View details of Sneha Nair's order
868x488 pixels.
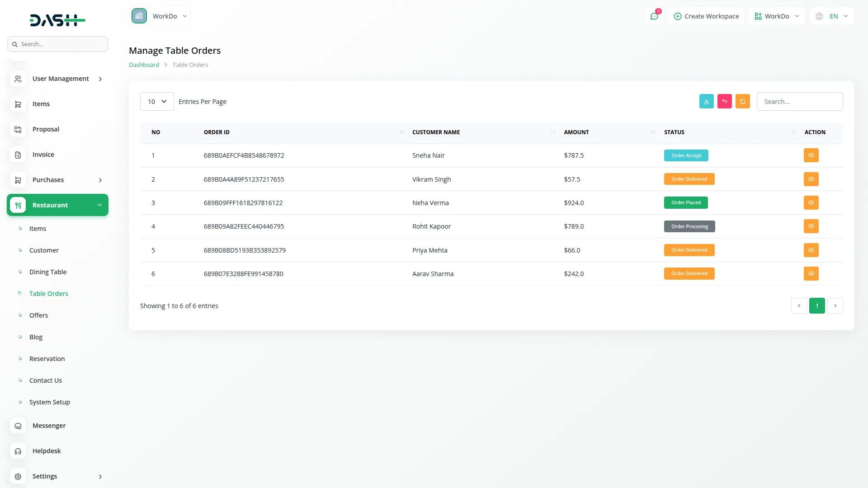pos(811,155)
